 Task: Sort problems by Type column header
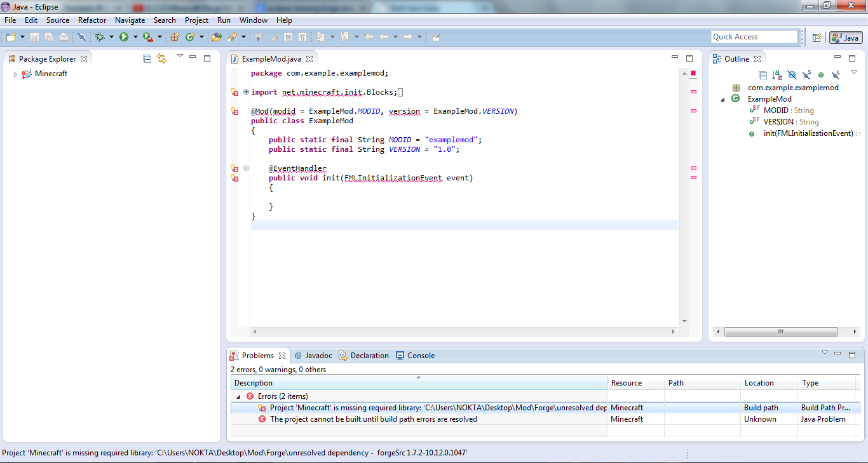pyautogui.click(x=827, y=383)
